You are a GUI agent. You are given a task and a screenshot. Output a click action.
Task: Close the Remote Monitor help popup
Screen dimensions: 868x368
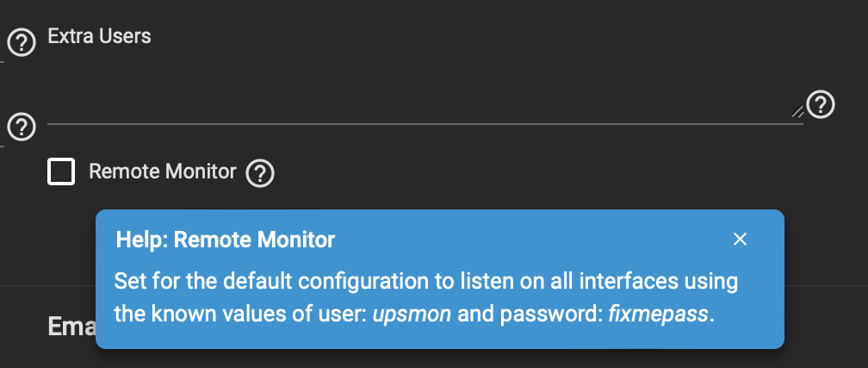[x=740, y=240]
